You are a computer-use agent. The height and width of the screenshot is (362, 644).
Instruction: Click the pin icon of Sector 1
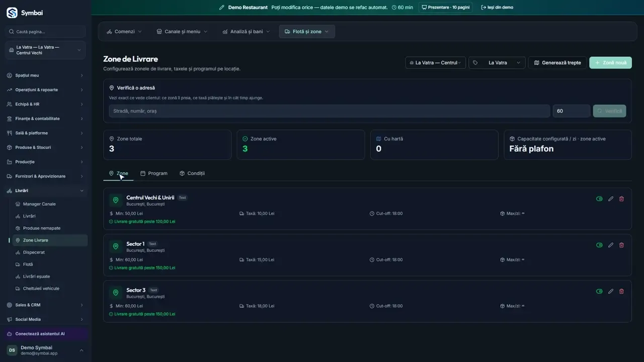pos(116,246)
